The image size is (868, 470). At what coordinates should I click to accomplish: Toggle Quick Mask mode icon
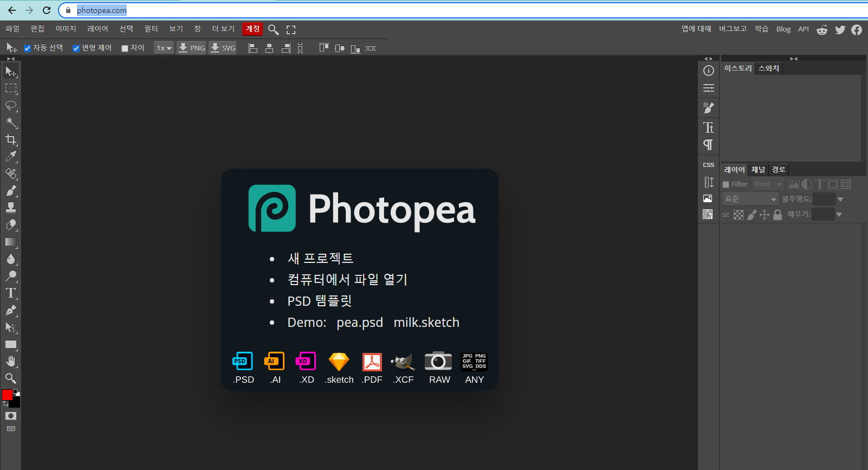point(11,416)
